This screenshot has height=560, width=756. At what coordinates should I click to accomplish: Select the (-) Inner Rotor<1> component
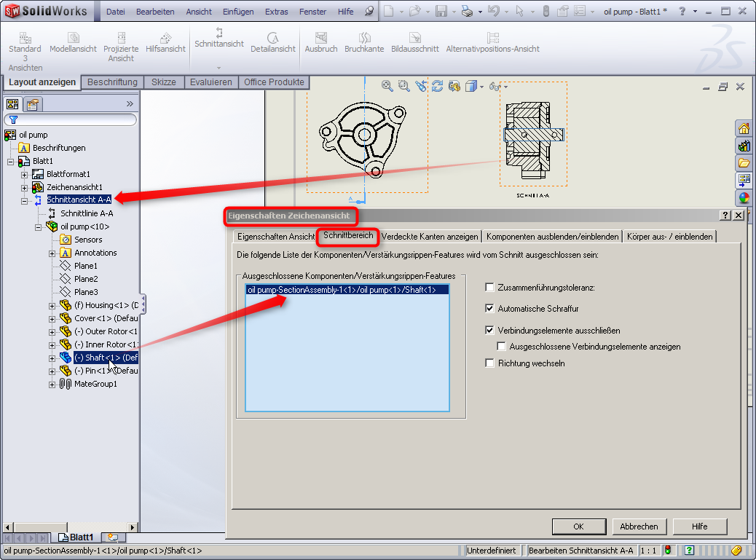pyautogui.click(x=106, y=344)
